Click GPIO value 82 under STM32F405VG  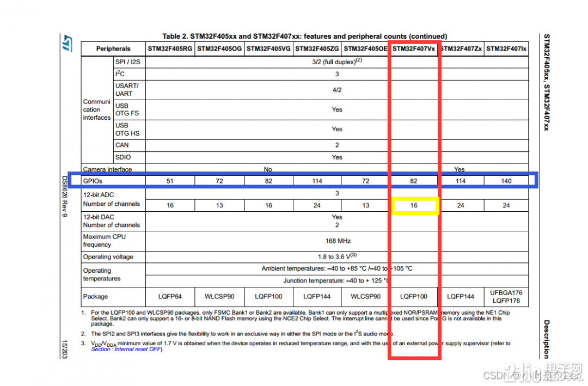(268, 181)
